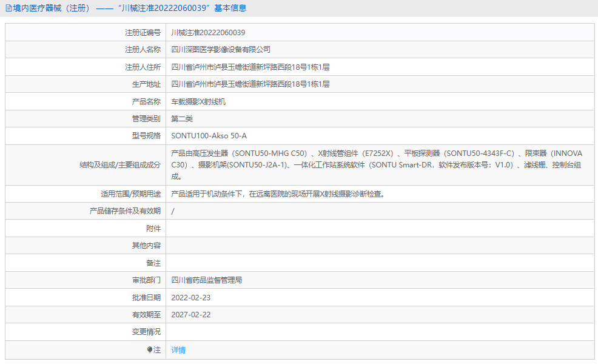Screen dimensions: 598x364
Task: Select product name 车载摄影X射线机
Action: pos(198,101)
